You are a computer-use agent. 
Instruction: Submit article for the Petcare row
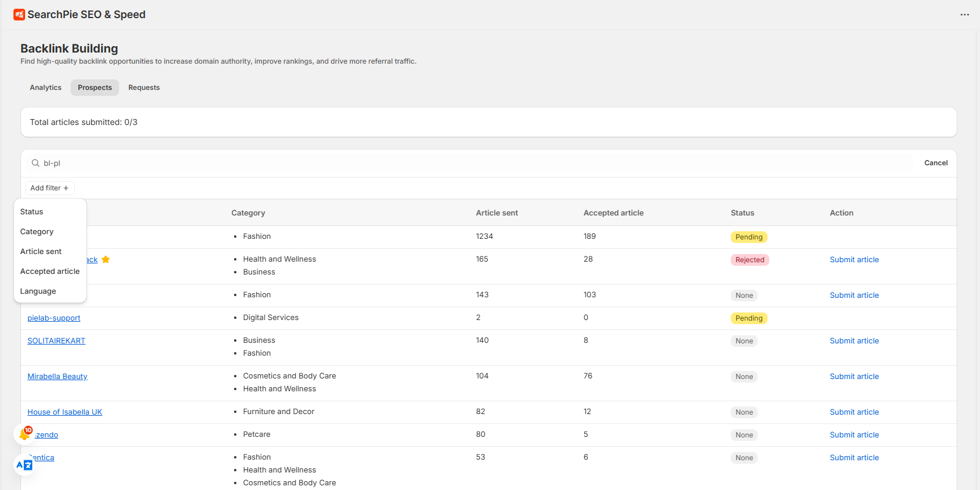tap(854, 435)
